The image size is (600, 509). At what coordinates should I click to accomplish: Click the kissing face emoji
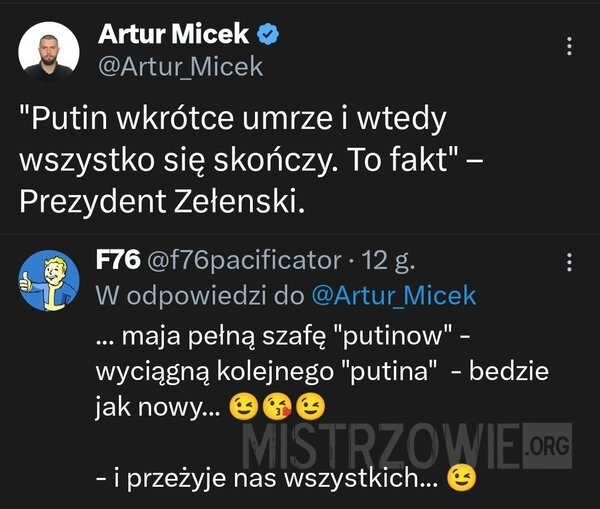click(x=278, y=407)
